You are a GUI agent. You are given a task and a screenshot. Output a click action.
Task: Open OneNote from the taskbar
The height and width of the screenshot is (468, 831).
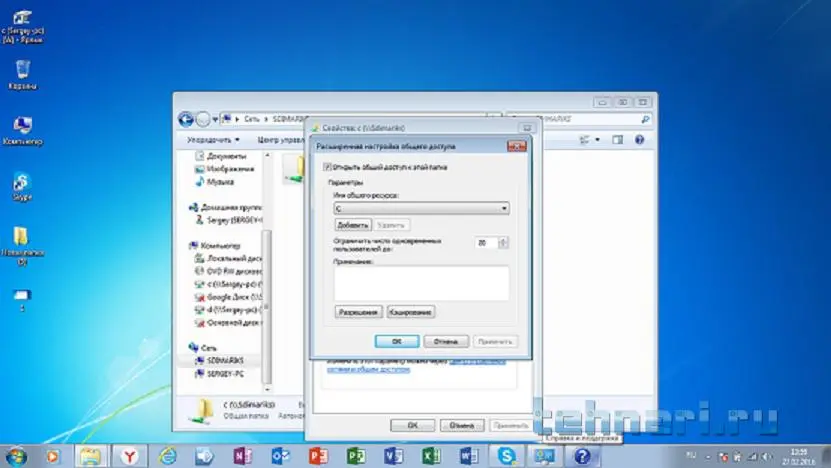point(243,456)
